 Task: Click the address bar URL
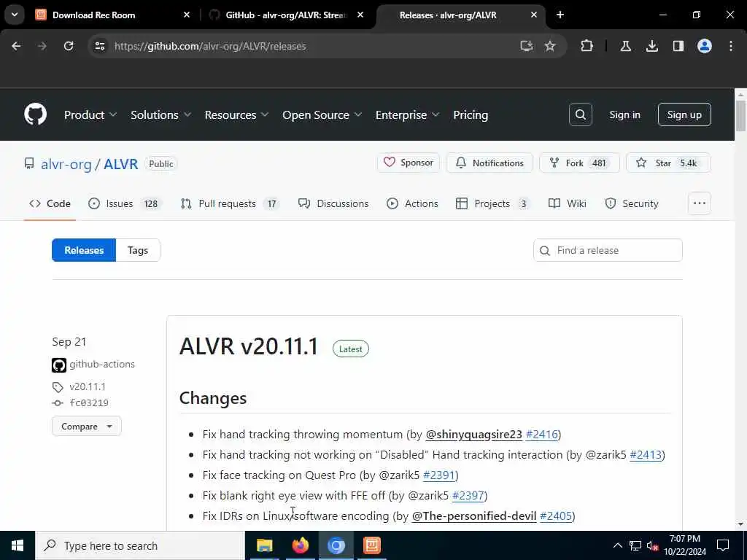tap(210, 46)
